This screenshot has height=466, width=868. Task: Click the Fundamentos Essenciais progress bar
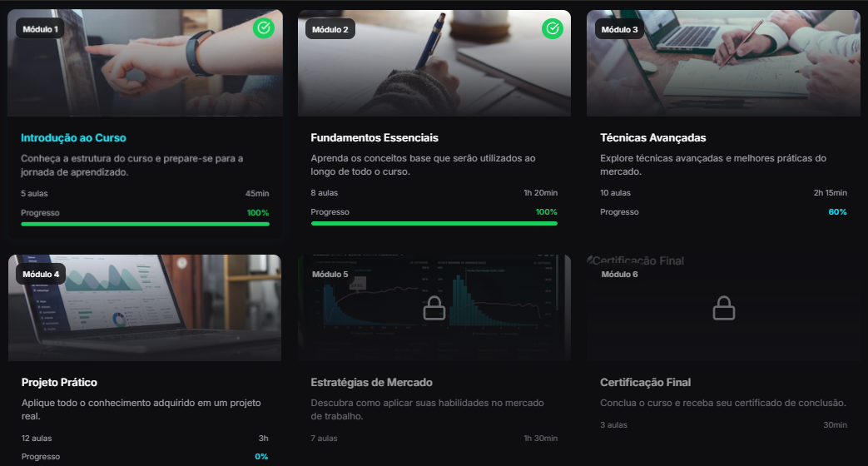click(x=434, y=224)
